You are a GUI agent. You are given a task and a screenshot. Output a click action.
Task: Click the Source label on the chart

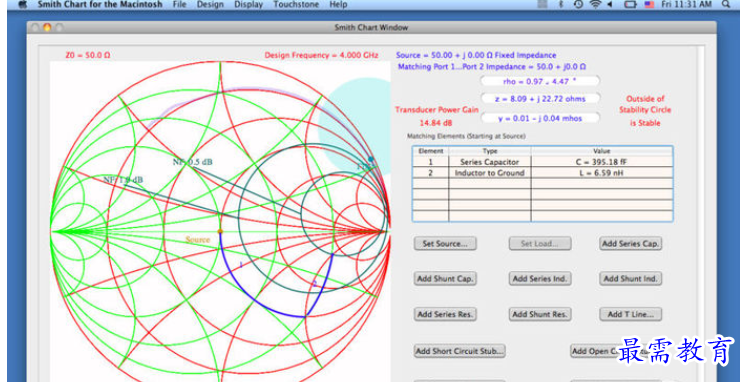pyautogui.click(x=198, y=240)
